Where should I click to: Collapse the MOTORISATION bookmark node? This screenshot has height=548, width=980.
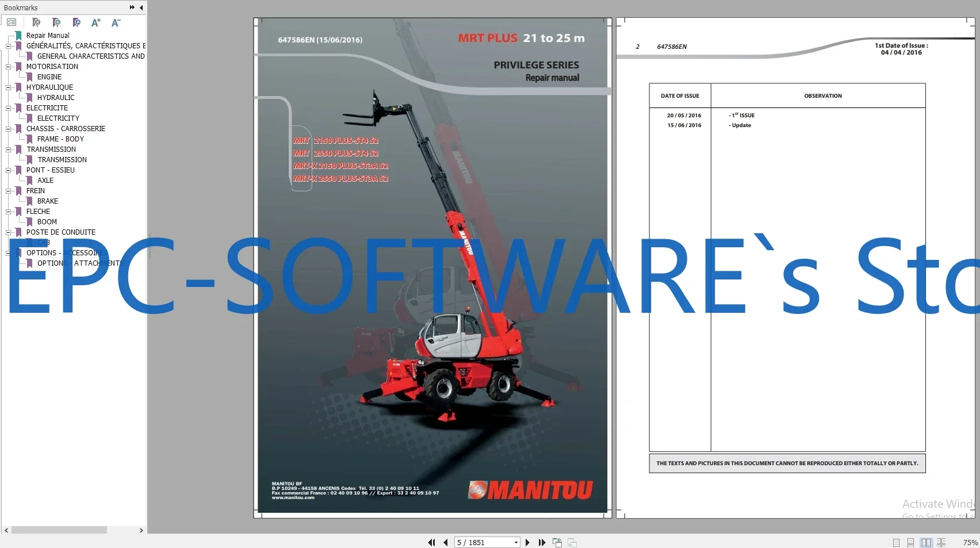pyautogui.click(x=8, y=67)
